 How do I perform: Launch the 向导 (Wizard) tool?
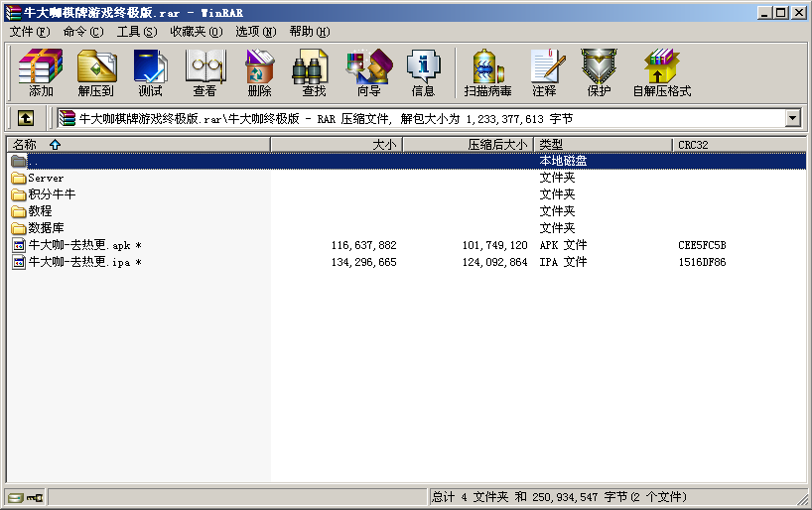[x=368, y=73]
